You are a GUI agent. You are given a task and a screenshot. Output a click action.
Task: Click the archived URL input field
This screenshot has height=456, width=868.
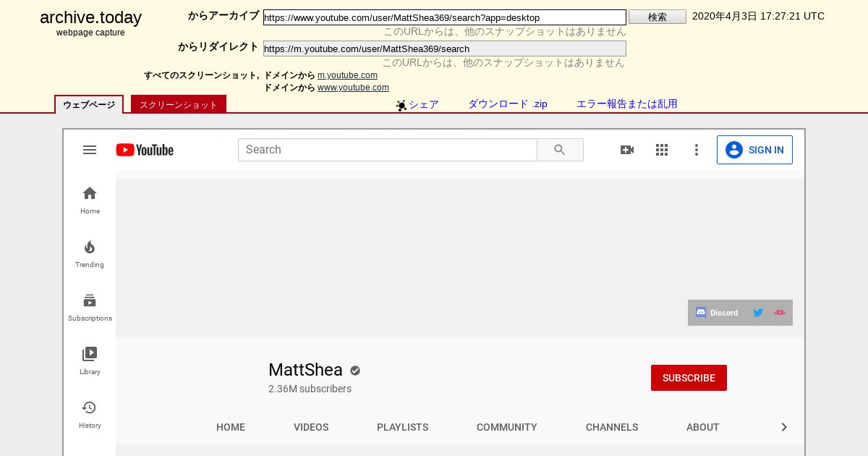point(445,17)
